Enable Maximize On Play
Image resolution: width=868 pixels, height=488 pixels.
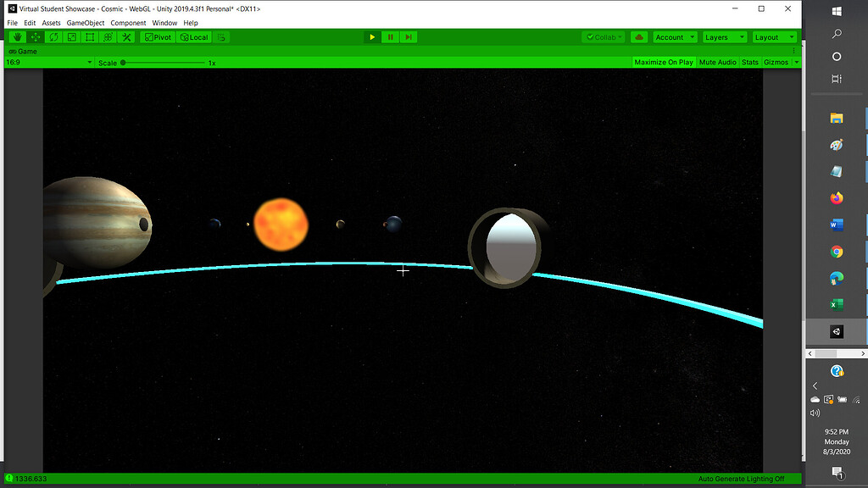664,62
